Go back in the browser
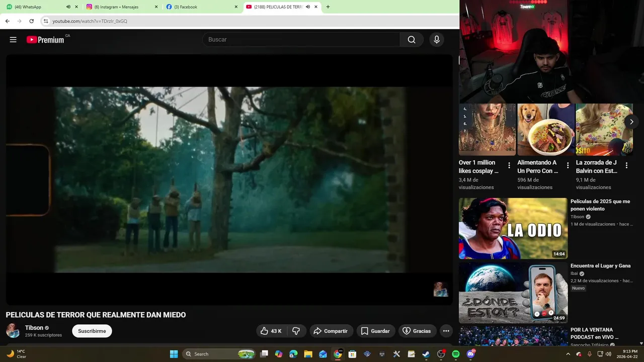The width and height of the screenshot is (644, 362). (7, 21)
